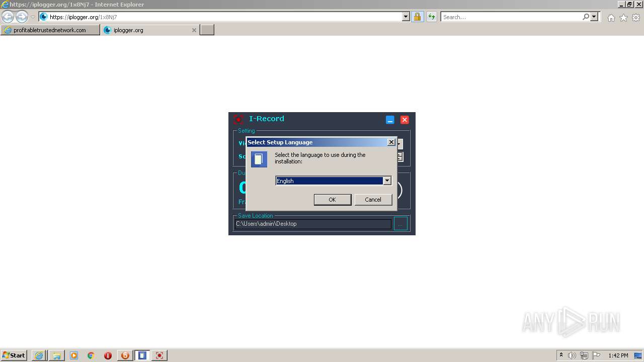Select the Setup installer taskbar button
Screen dimensions: 644x362
point(142,355)
